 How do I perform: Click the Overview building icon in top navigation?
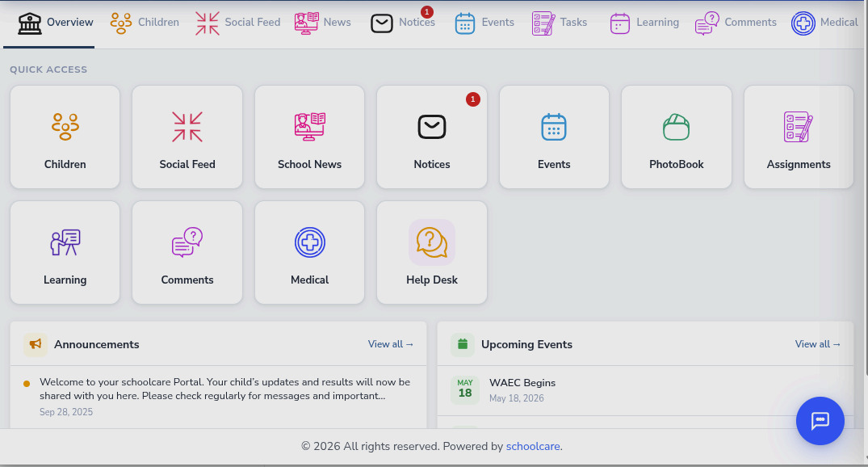[x=30, y=23]
